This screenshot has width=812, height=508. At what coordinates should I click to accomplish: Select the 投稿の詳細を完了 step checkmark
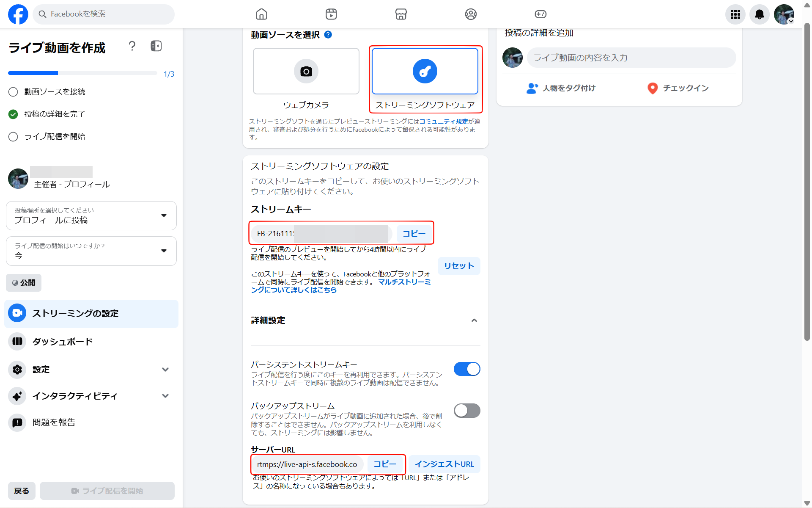pos(13,114)
